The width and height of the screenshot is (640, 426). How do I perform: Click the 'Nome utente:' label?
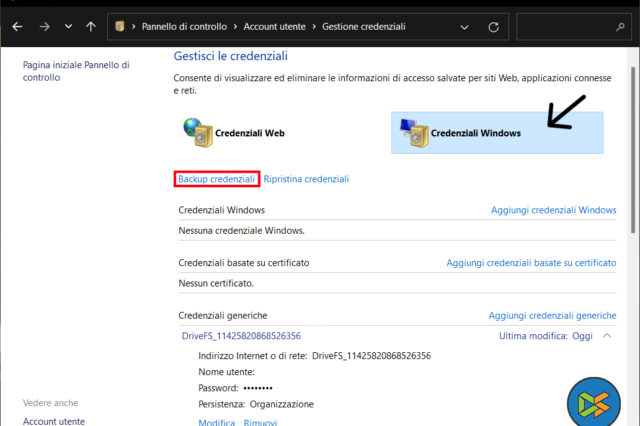226,372
